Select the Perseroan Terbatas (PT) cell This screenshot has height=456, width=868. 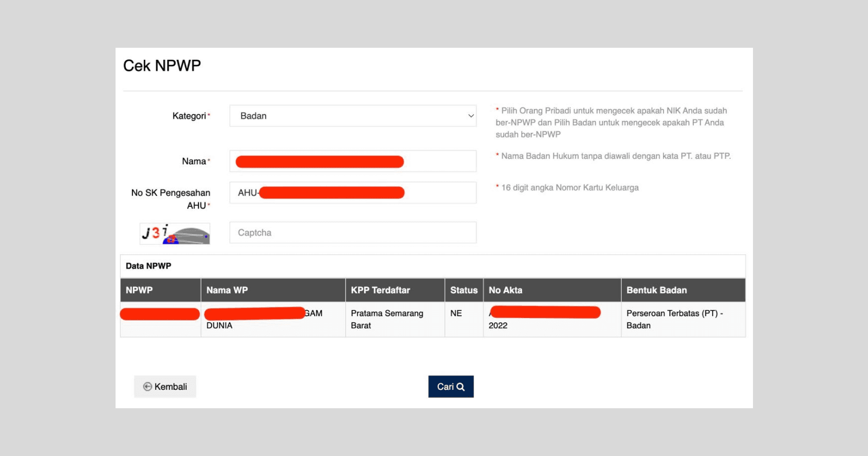click(674, 319)
